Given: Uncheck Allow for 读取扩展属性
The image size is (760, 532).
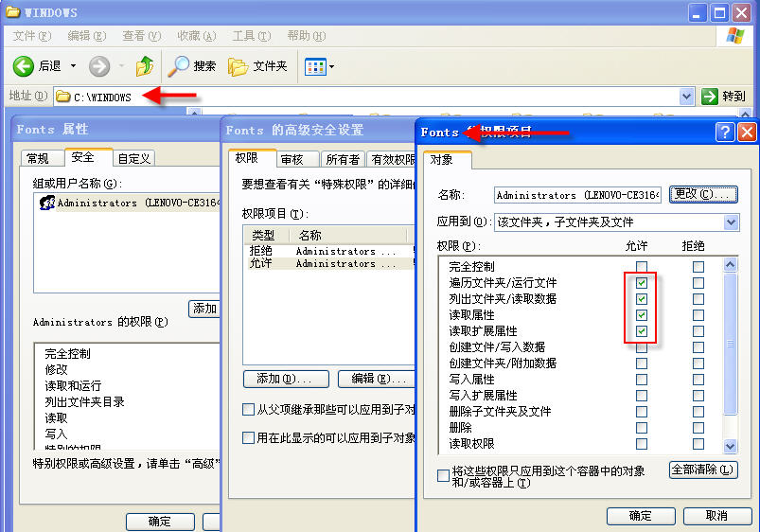Looking at the screenshot, I should (642, 331).
